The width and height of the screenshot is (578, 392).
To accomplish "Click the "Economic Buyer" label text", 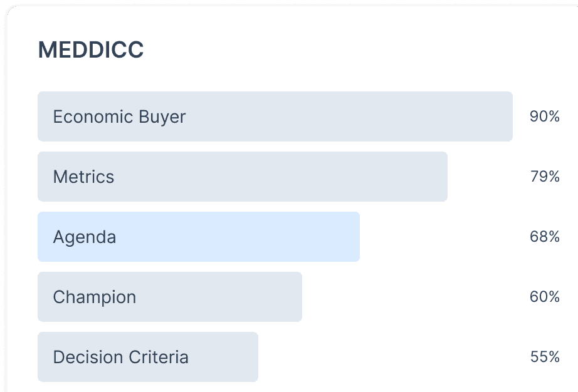I will click(x=119, y=117).
